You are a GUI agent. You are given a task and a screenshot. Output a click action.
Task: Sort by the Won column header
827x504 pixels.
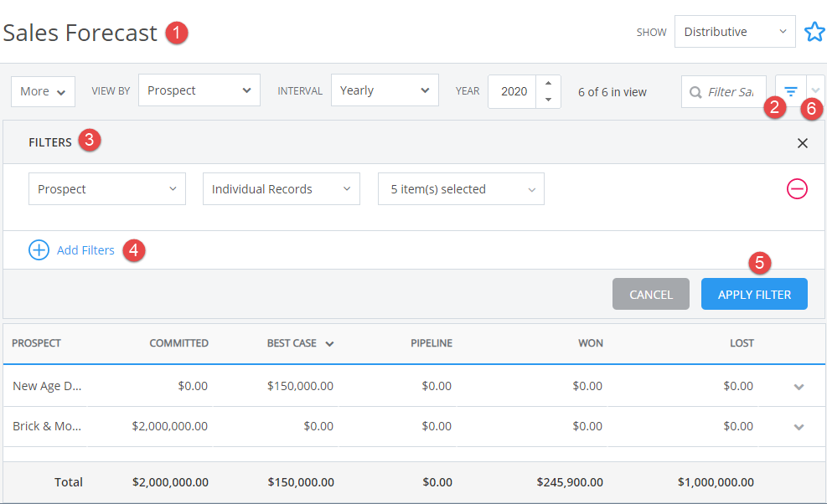(x=591, y=343)
